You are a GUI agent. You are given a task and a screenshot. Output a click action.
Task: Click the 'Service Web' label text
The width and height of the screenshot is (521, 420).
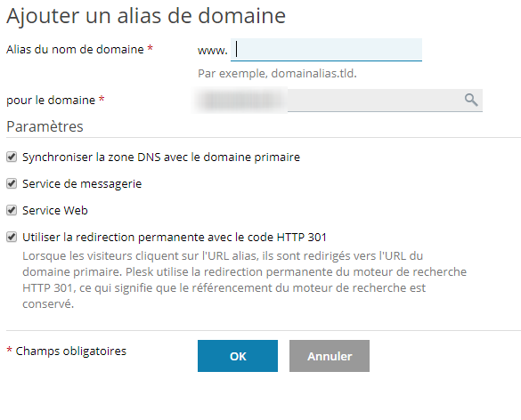click(x=55, y=211)
